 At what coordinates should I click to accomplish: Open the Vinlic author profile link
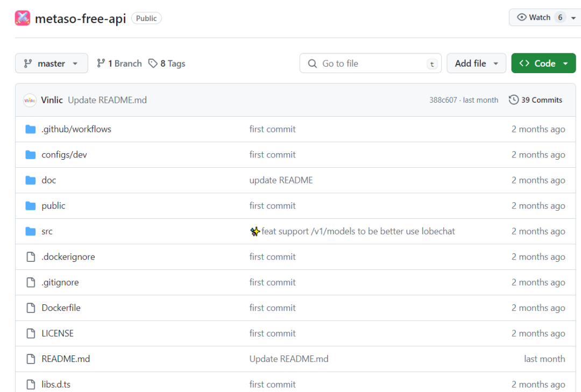[52, 100]
